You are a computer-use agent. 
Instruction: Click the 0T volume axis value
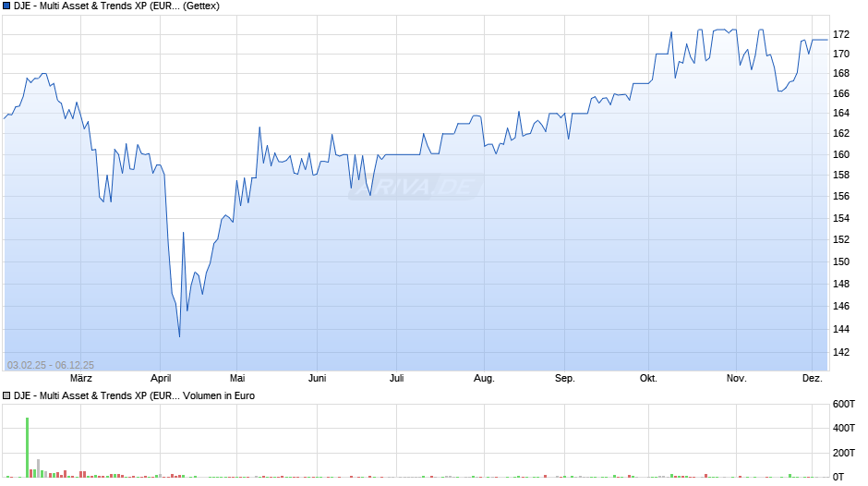(x=838, y=477)
